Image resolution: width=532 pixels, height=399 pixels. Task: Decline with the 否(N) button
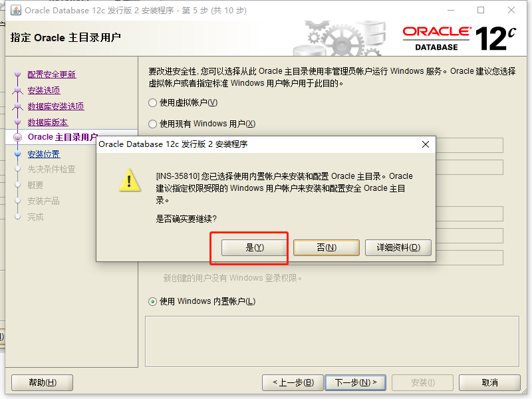327,247
